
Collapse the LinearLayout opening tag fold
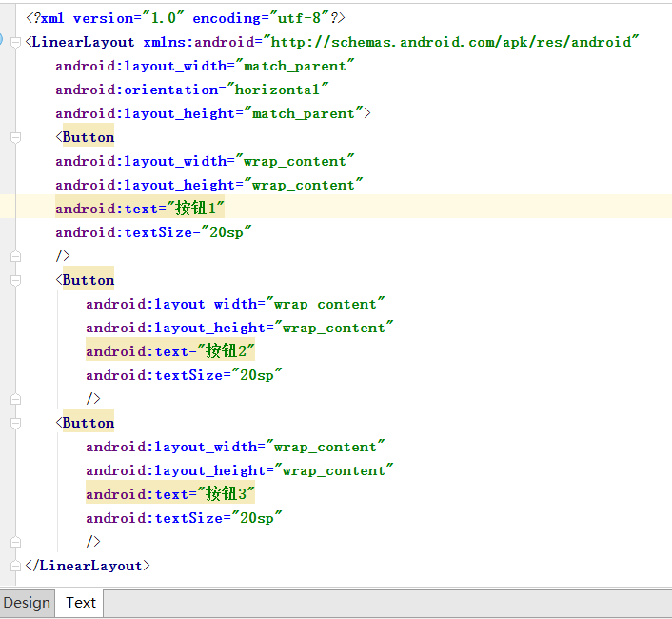[15, 43]
